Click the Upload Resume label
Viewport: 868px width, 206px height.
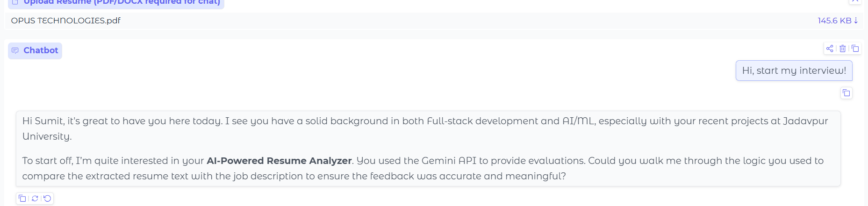pyautogui.click(x=122, y=2)
